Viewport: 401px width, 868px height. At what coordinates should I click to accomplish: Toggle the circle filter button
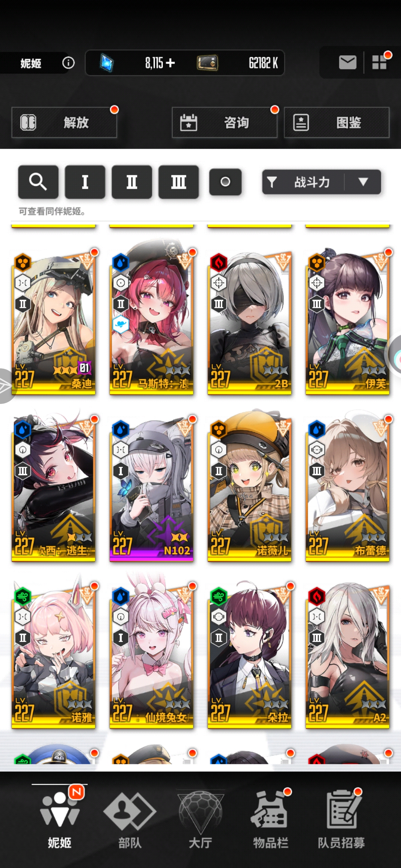[x=225, y=182]
